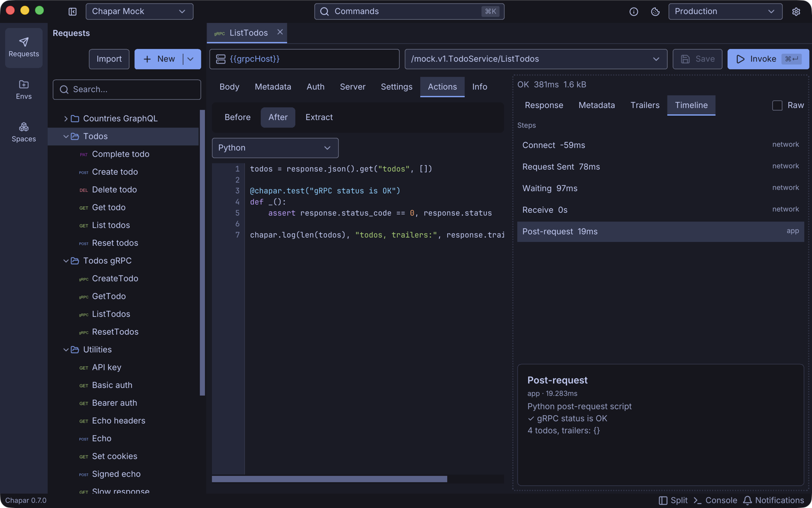
Task: Open the Set cookies request
Action: (x=123, y=456)
